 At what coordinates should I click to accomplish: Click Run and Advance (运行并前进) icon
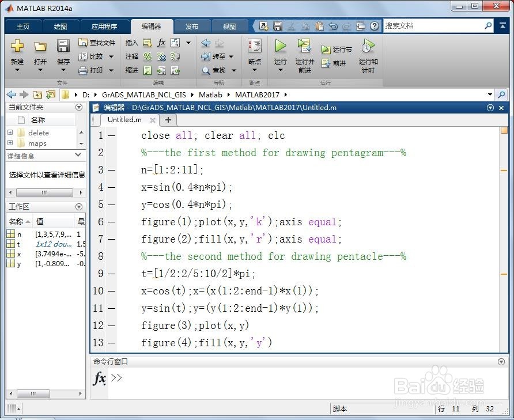[304, 46]
